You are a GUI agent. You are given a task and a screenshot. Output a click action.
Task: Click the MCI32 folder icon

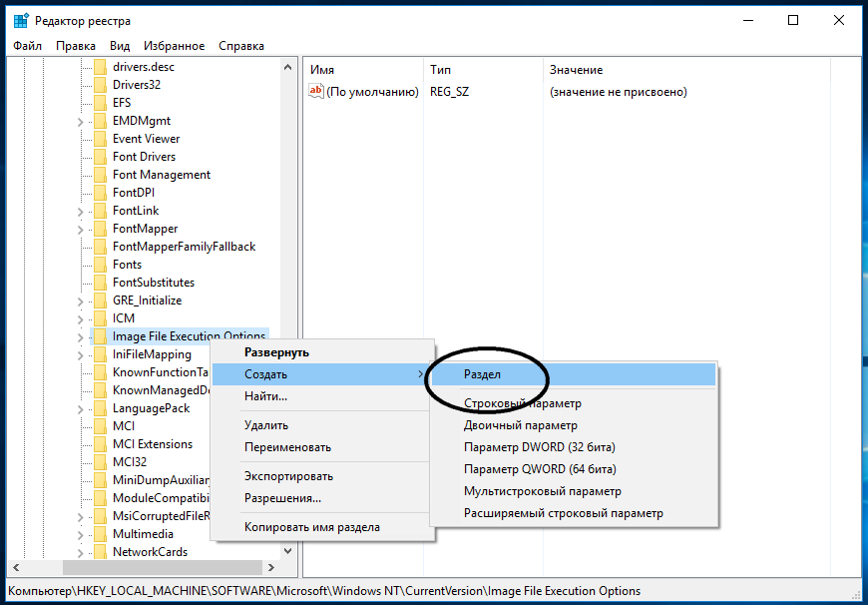[x=100, y=462]
